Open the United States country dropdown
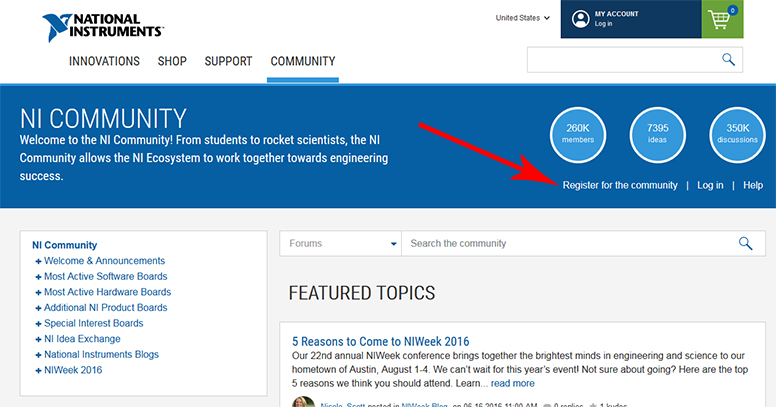This screenshot has width=776, height=407. click(523, 18)
